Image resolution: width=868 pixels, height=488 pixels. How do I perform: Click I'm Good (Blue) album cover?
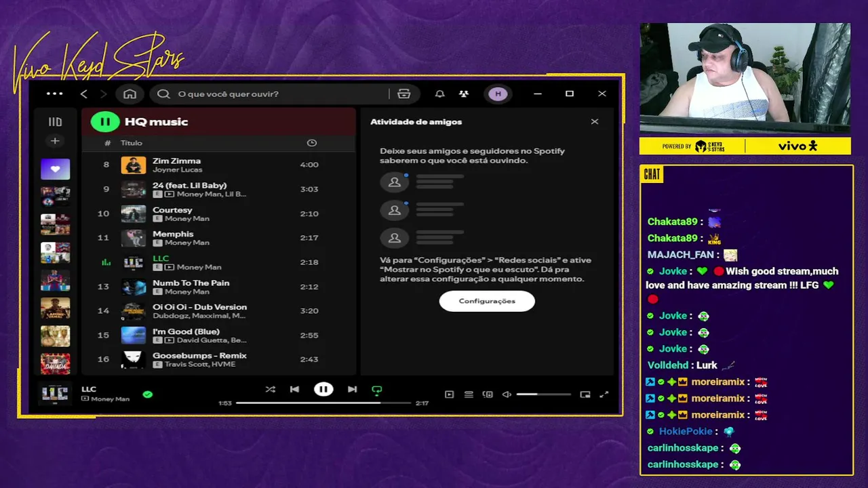(134, 335)
